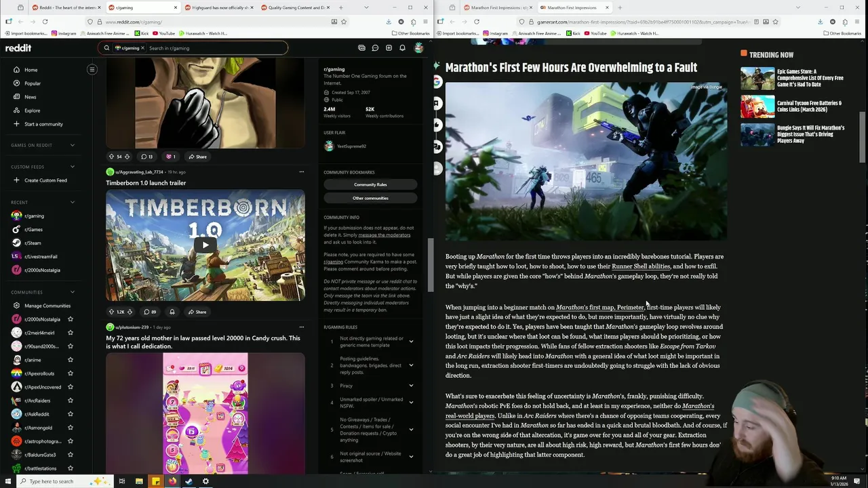Upvote the post with 54 votes
The width and height of the screenshot is (868, 488).
[x=111, y=157]
